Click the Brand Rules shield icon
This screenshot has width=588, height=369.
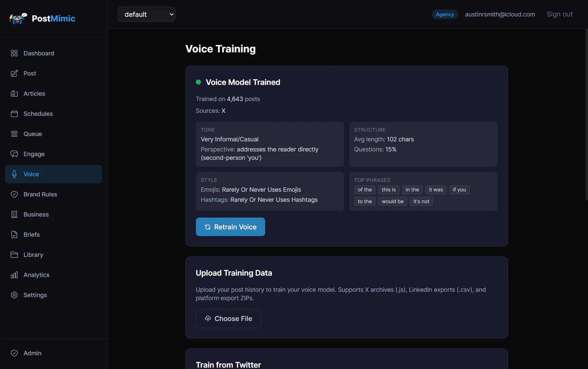point(14,194)
